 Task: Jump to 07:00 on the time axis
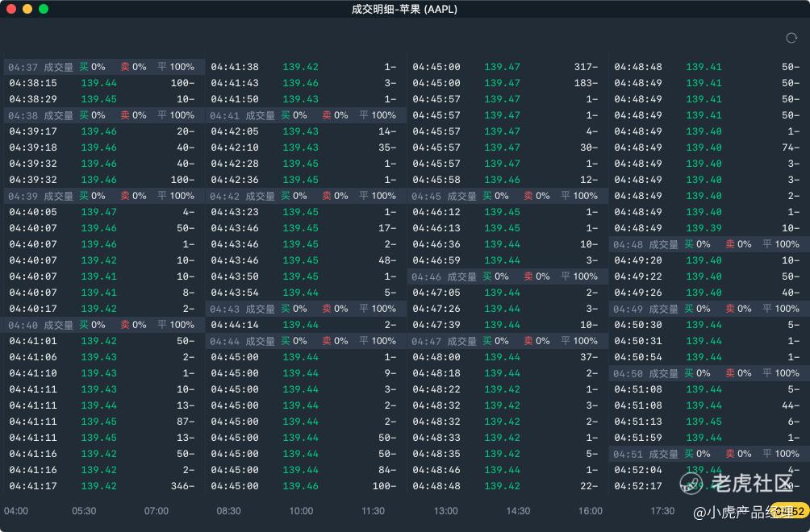pos(156,511)
